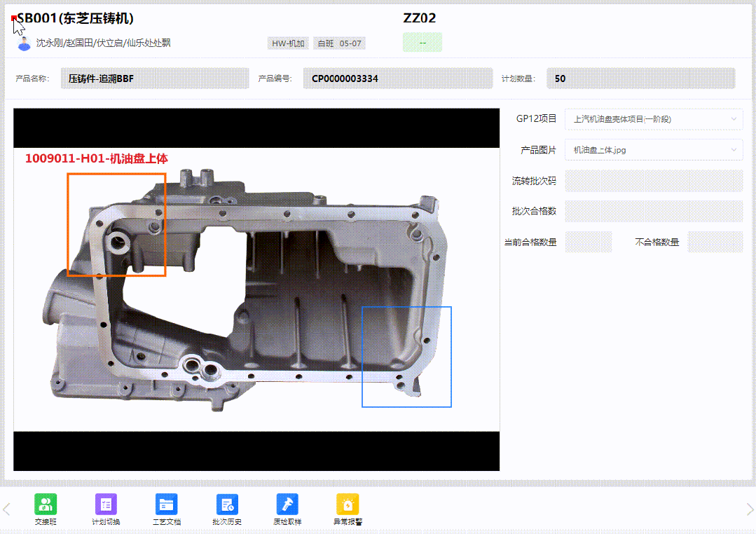
Task: Open the 异常报警 abnormal alarm icon
Action: click(x=348, y=505)
